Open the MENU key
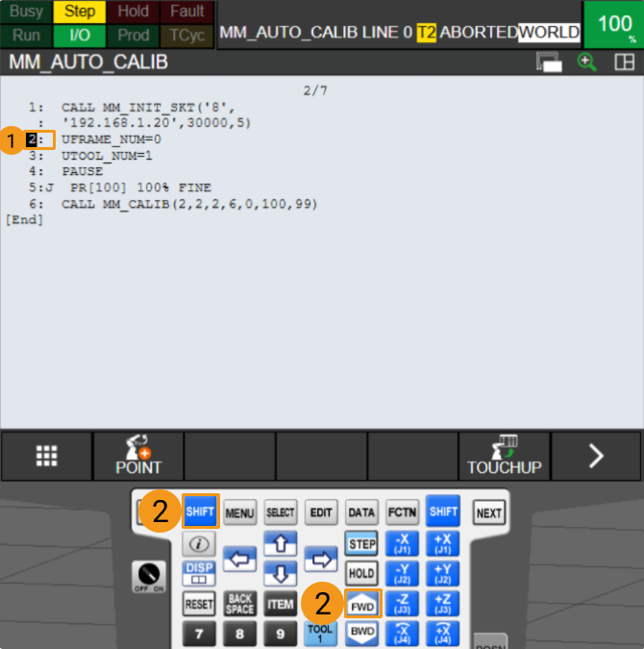Image resolution: width=644 pixels, height=649 pixels. pyautogui.click(x=240, y=512)
